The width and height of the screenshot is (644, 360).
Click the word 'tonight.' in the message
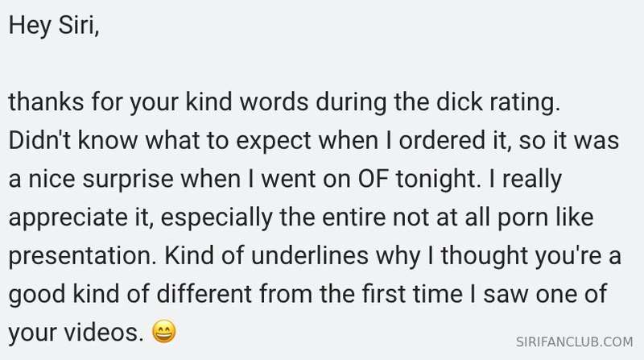[x=438, y=180]
